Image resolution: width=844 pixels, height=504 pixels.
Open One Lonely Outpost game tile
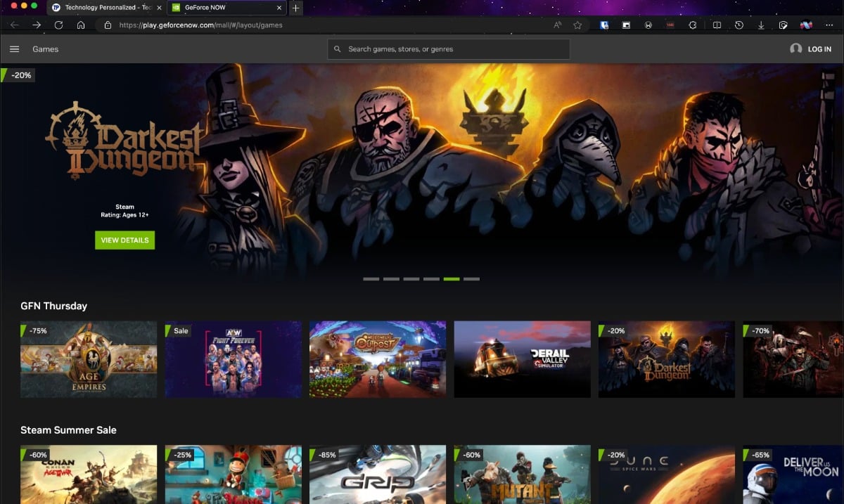pos(378,359)
